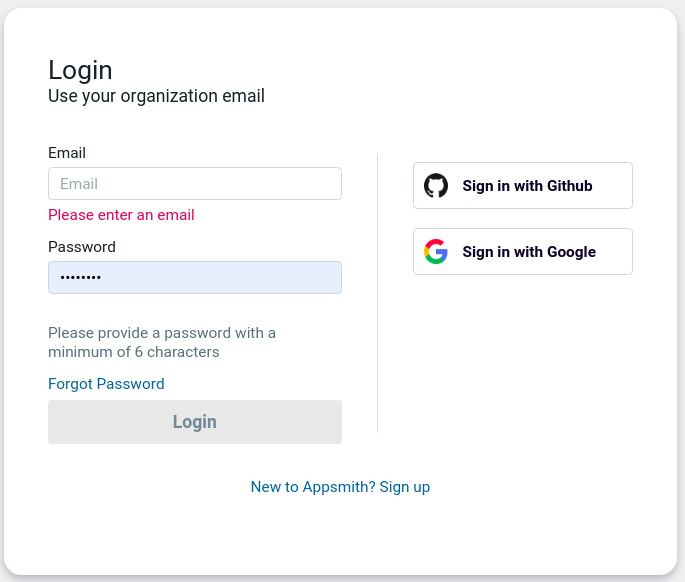Click the 'Email' placeholder text
The width and height of the screenshot is (685, 582).
(79, 184)
